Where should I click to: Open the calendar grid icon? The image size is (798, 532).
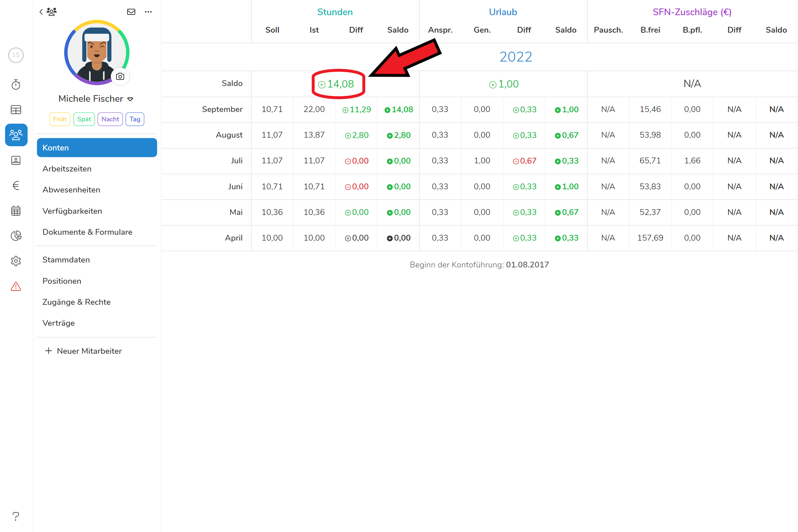click(16, 211)
